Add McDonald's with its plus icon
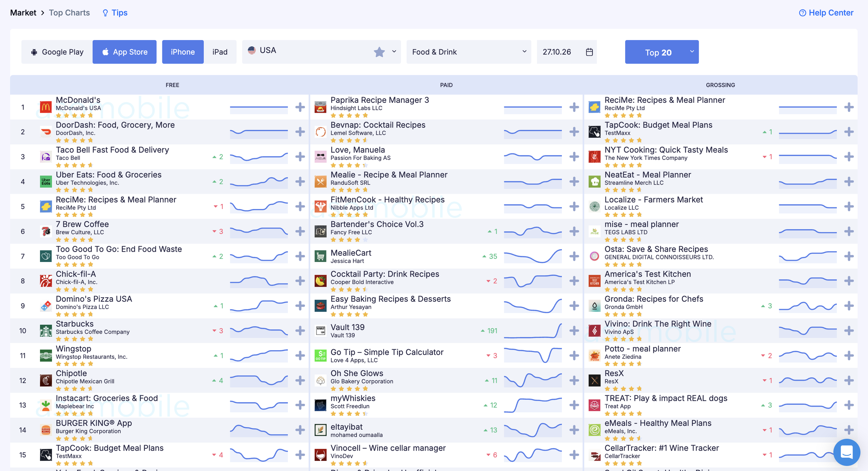 click(x=300, y=107)
